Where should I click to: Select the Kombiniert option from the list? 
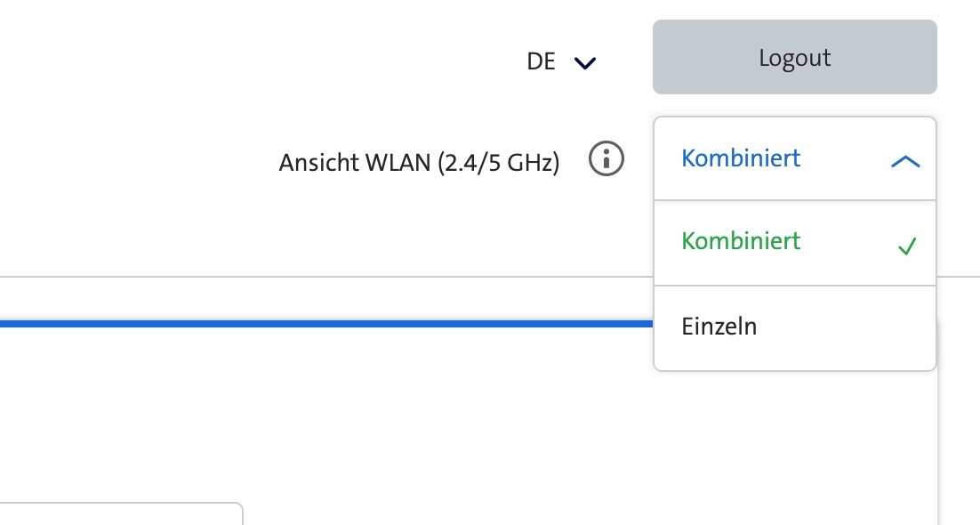click(x=741, y=241)
